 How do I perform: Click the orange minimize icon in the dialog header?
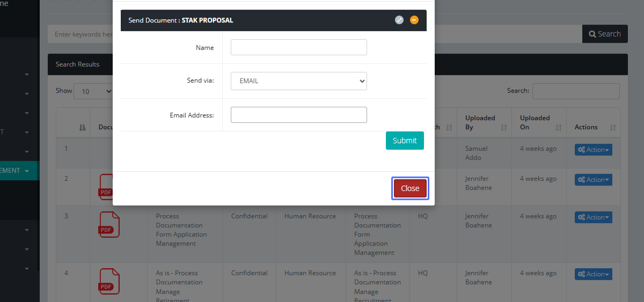(414, 20)
